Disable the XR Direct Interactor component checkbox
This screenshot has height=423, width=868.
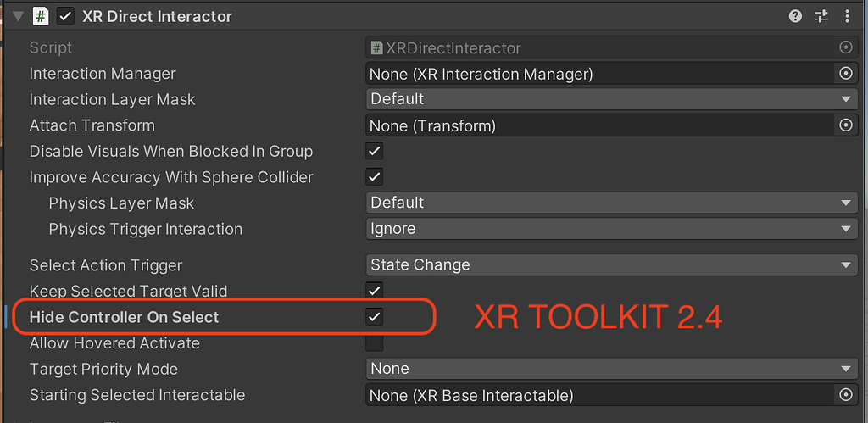(x=65, y=16)
